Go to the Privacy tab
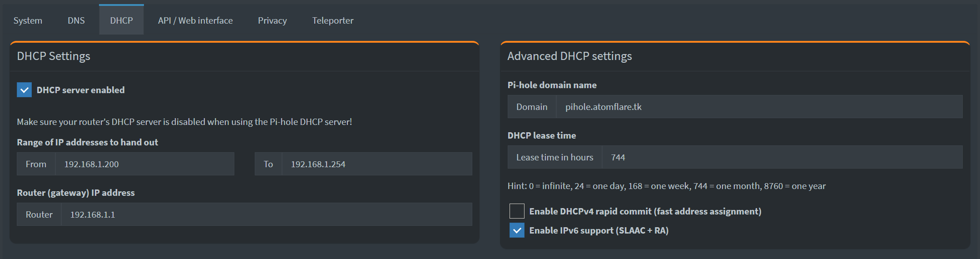The width and height of the screenshot is (980, 259). click(x=272, y=20)
